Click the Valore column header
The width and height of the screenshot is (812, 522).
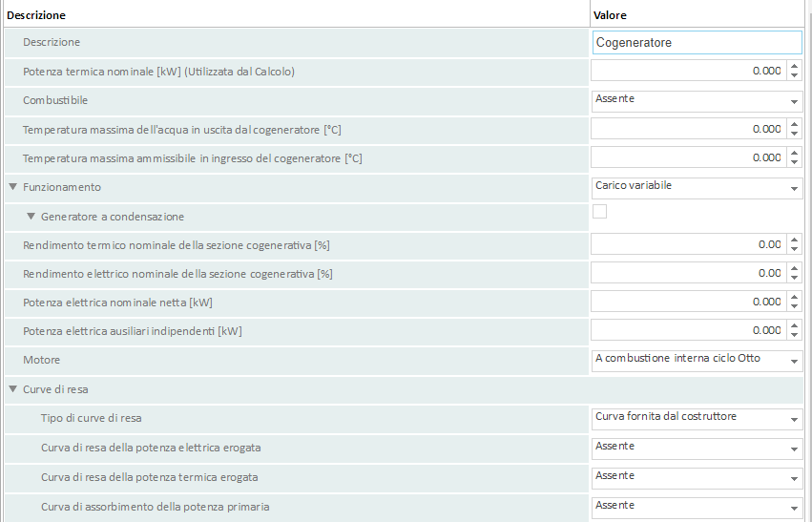coord(610,15)
